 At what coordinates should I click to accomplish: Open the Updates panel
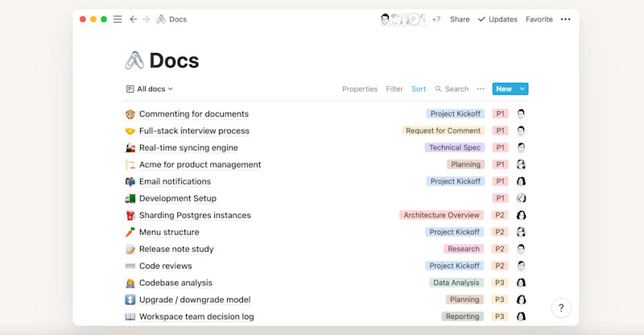click(x=497, y=19)
